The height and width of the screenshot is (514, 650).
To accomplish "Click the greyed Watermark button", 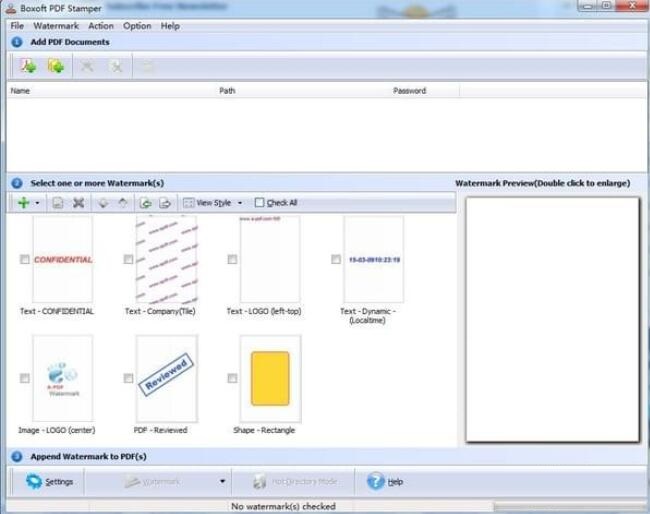I will [x=152, y=481].
